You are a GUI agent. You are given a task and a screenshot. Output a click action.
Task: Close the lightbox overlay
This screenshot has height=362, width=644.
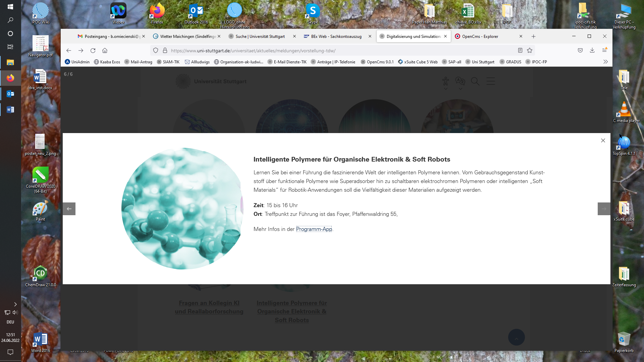click(603, 140)
